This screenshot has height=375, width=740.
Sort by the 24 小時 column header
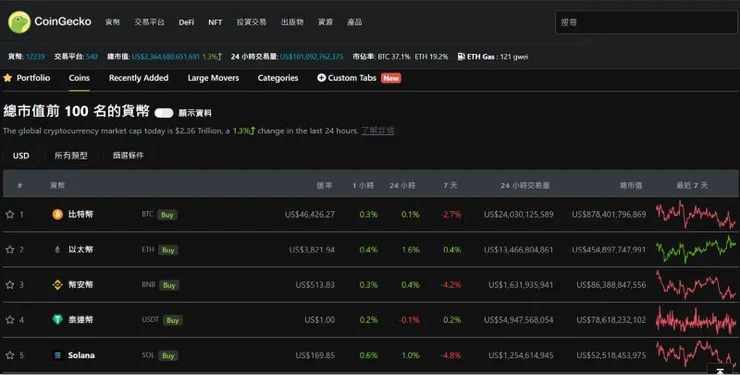(403, 185)
